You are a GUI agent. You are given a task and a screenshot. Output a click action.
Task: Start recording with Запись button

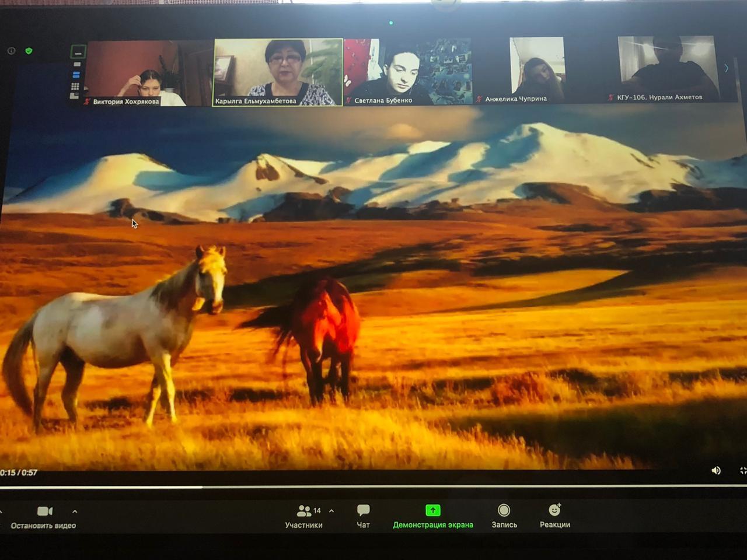click(504, 516)
